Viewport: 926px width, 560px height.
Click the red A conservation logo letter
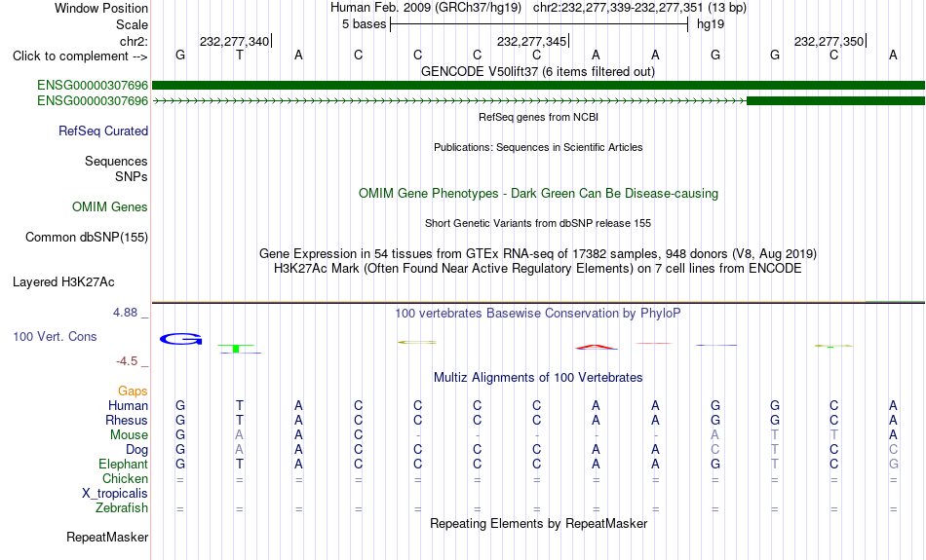(x=596, y=347)
